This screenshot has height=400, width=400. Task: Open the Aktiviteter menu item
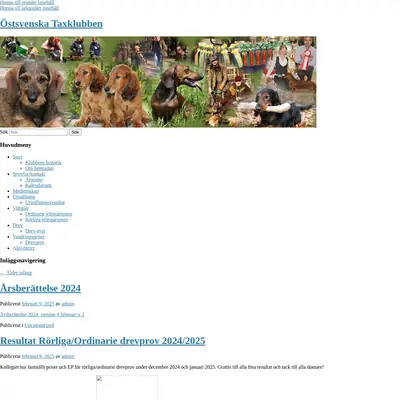coord(23,248)
